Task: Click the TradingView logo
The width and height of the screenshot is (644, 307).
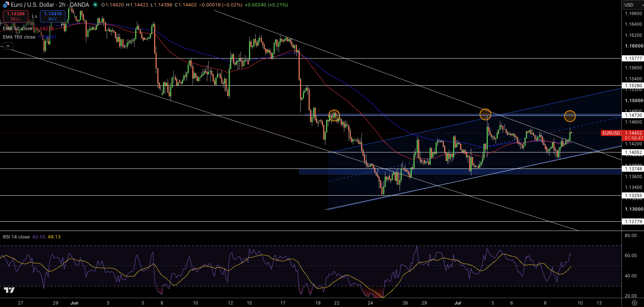Action: pyautogui.click(x=9, y=290)
